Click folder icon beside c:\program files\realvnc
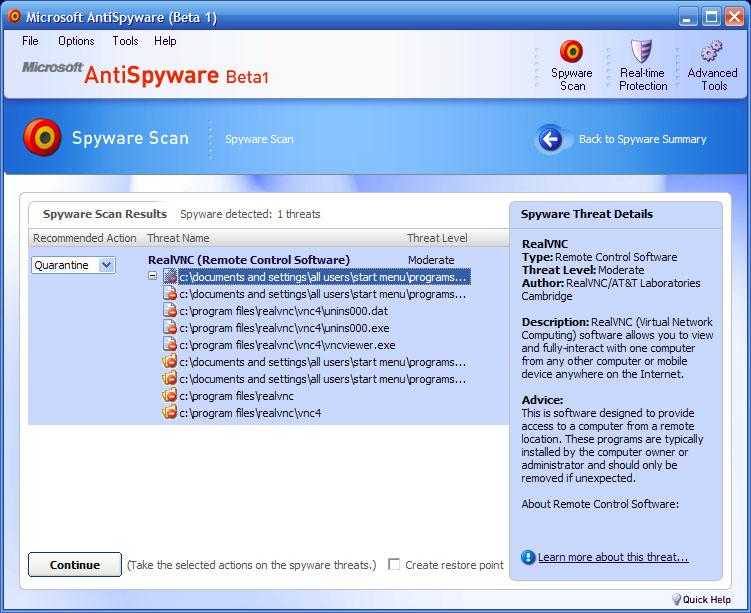 point(170,396)
